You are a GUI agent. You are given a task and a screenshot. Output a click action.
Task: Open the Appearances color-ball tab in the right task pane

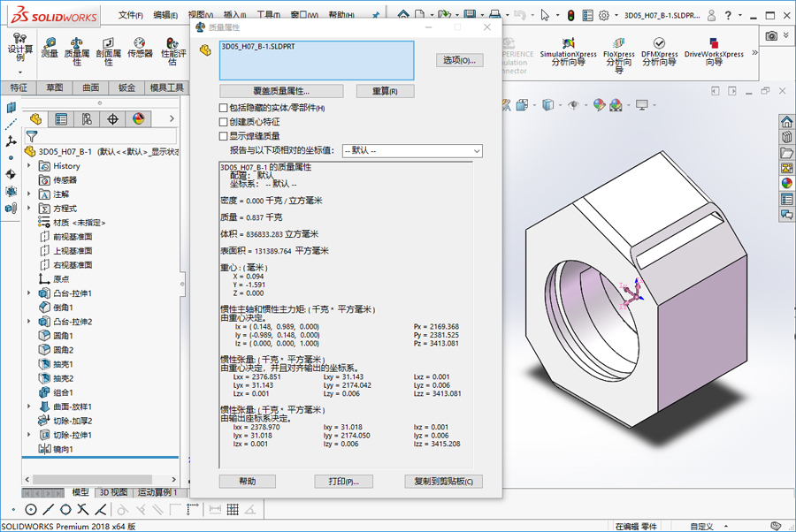[787, 183]
